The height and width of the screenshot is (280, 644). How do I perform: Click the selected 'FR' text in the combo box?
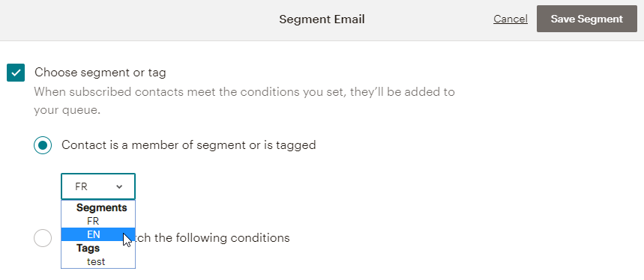tap(81, 187)
